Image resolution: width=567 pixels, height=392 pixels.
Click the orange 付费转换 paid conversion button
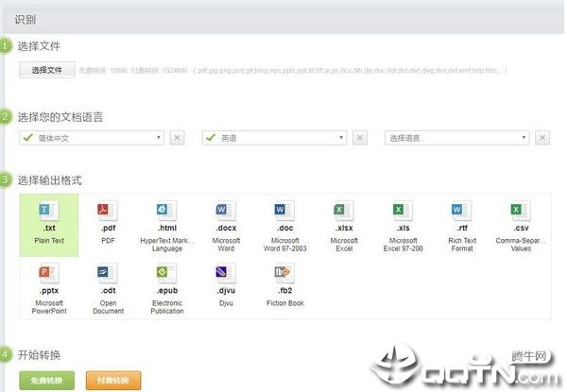(113, 381)
